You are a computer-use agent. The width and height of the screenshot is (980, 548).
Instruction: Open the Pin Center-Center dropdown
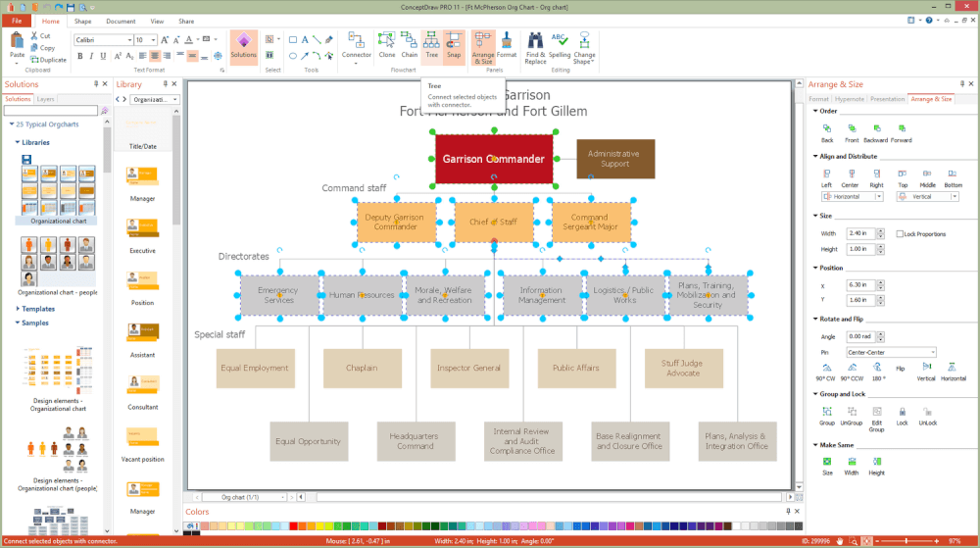891,352
